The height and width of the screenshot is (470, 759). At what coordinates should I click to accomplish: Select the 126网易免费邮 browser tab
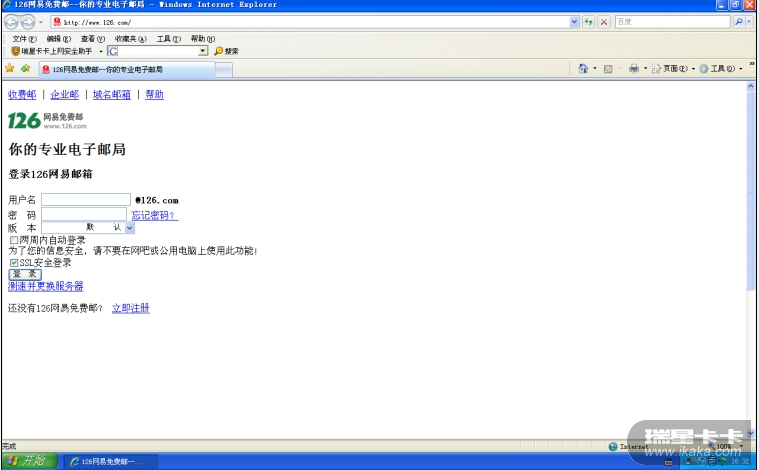pos(126,69)
